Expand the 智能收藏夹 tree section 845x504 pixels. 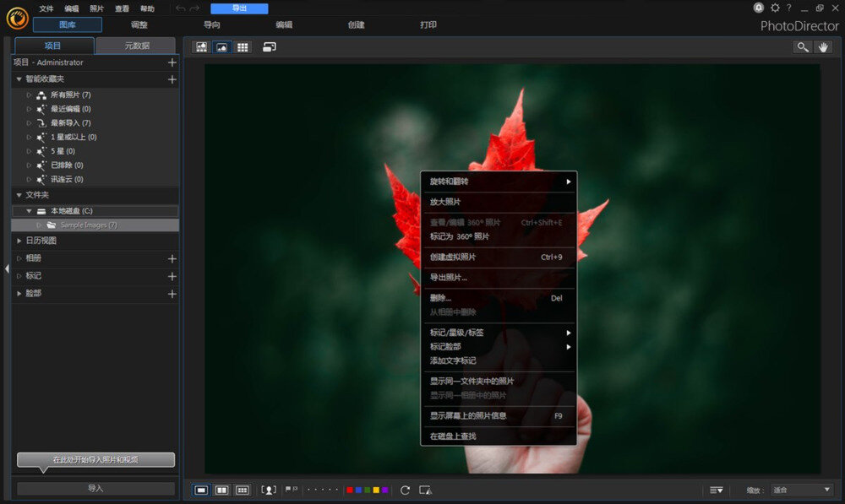[x=19, y=79]
